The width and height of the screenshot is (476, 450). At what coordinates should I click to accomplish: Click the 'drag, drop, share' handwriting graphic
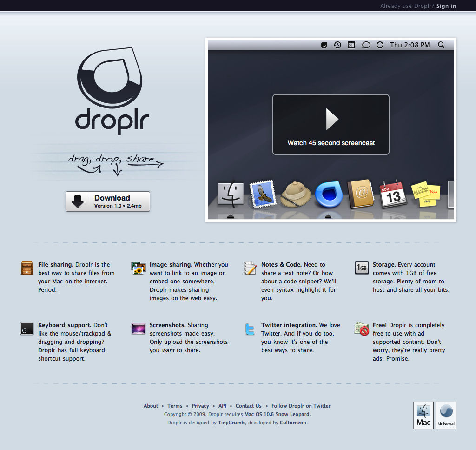(x=115, y=164)
